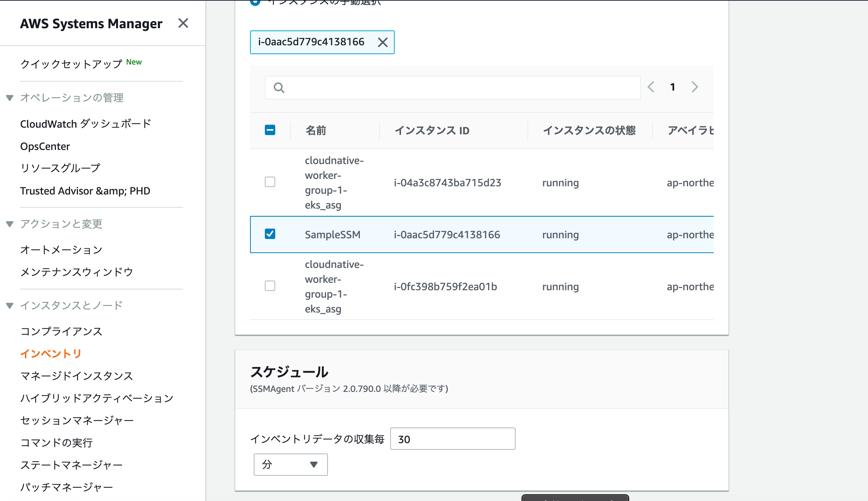Image resolution: width=868 pixels, height=501 pixels.
Task: Open Trusted Advisor & PHD
Action: point(85,191)
